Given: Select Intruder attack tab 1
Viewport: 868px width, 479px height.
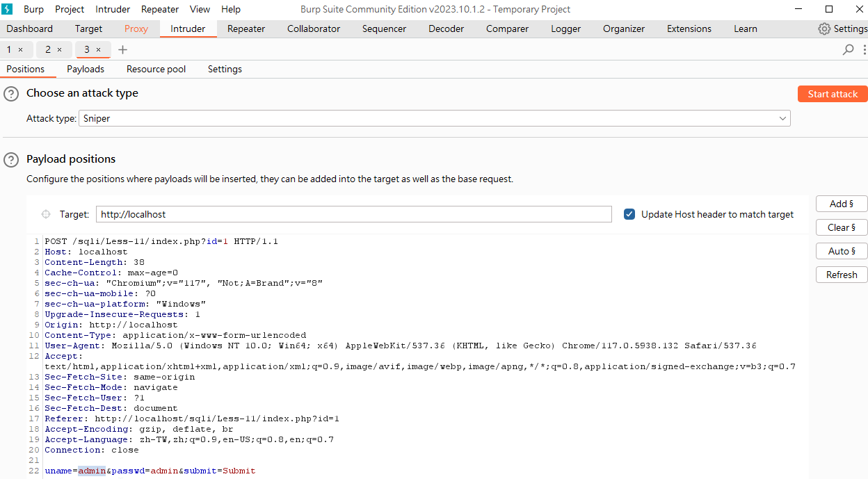Looking at the screenshot, I should [x=9, y=49].
